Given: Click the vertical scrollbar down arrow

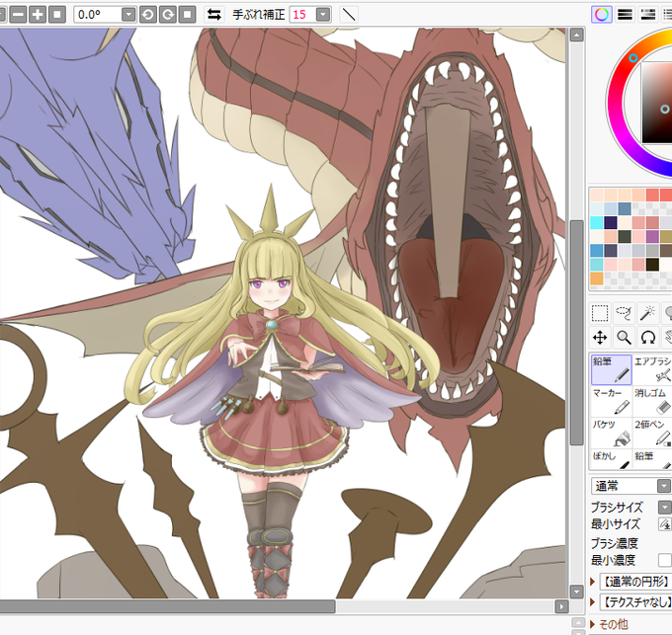Looking at the screenshot, I should pos(576,592).
